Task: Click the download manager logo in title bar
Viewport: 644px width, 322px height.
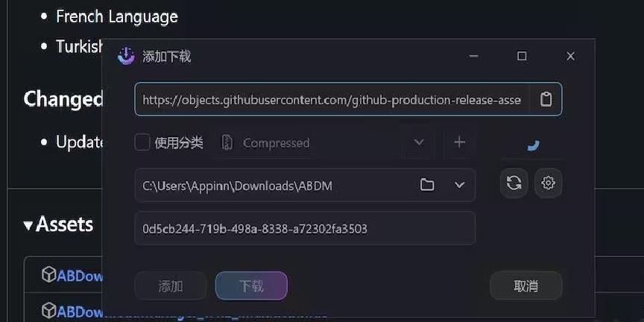Action: 126,56
